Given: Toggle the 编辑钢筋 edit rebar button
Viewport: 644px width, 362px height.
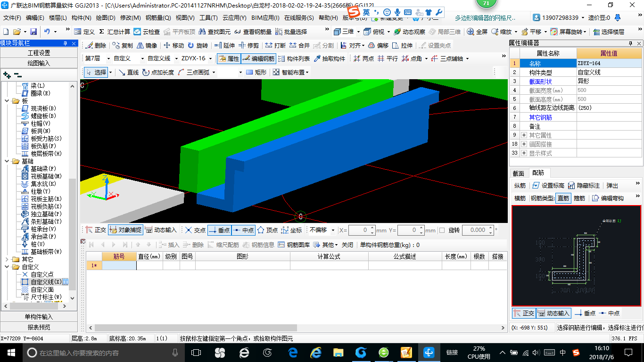Looking at the screenshot, I should pyautogui.click(x=258, y=58).
